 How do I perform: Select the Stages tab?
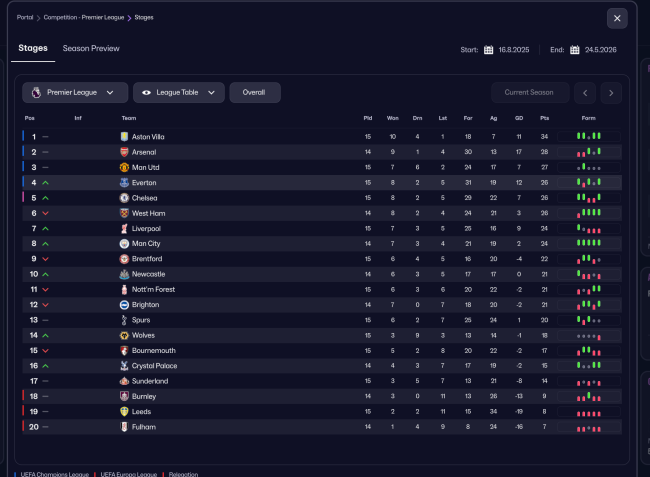(x=33, y=48)
